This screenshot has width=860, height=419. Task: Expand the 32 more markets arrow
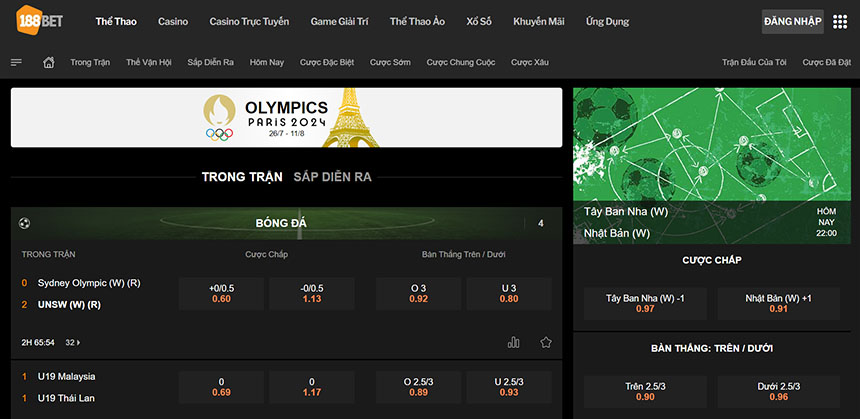(72, 342)
